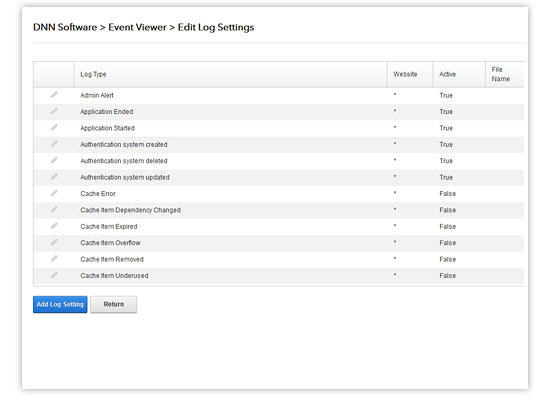
Task: Open edit pencil for Cache Error
Action: click(x=54, y=193)
